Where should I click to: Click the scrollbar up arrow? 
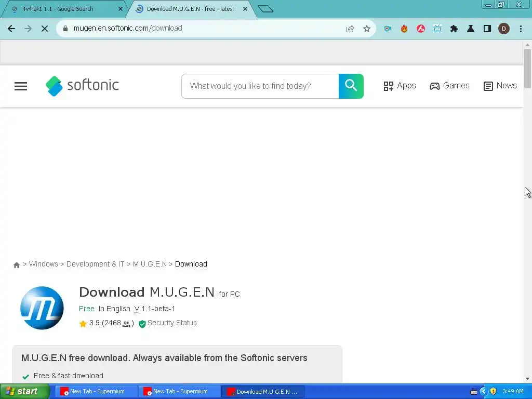tap(527, 45)
